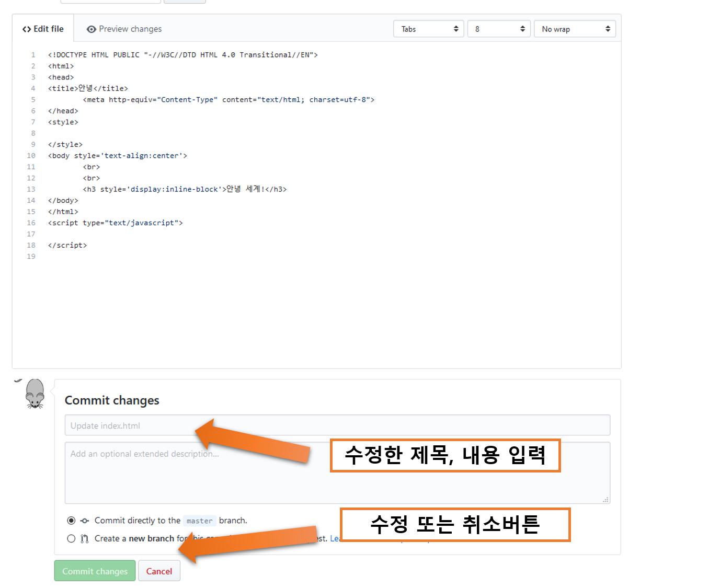This screenshot has height=588, width=720.
Task: Click the git commit icon next to 'Commit directly'
Action: (85, 521)
